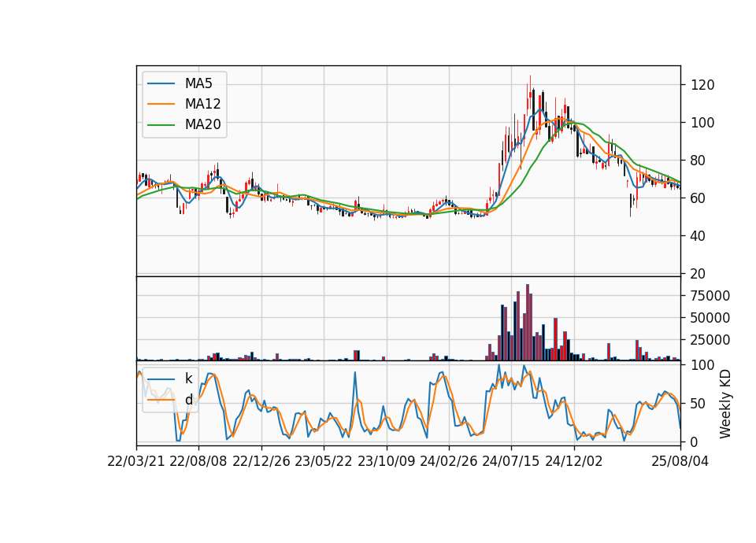Click the 50 tick on Weekly KD axis
Screen dimensions: 756x543
click(699, 404)
